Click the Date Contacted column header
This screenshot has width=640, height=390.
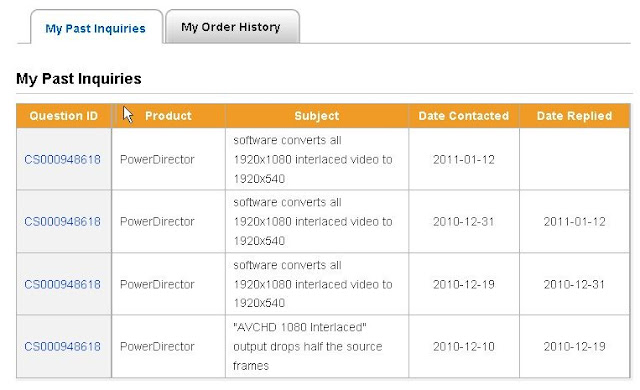pyautogui.click(x=464, y=116)
